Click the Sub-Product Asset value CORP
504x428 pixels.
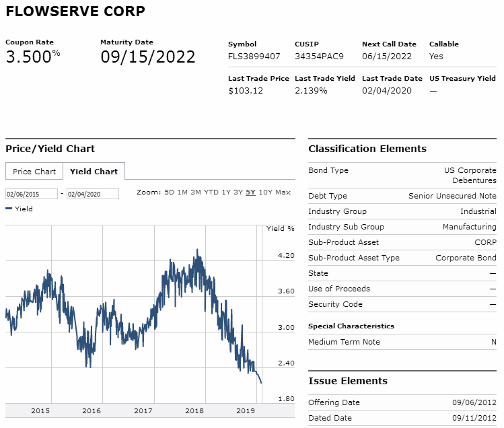tap(485, 242)
